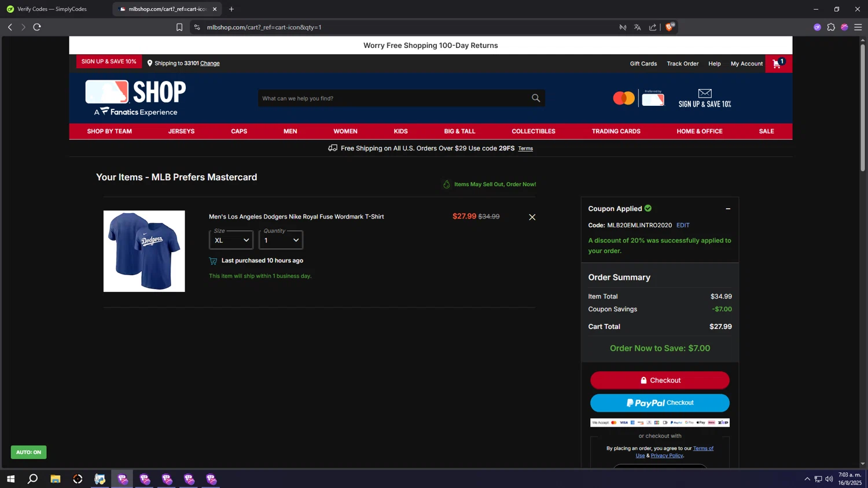
Task: Open SHOP BY TEAM menu
Action: [x=109, y=131]
